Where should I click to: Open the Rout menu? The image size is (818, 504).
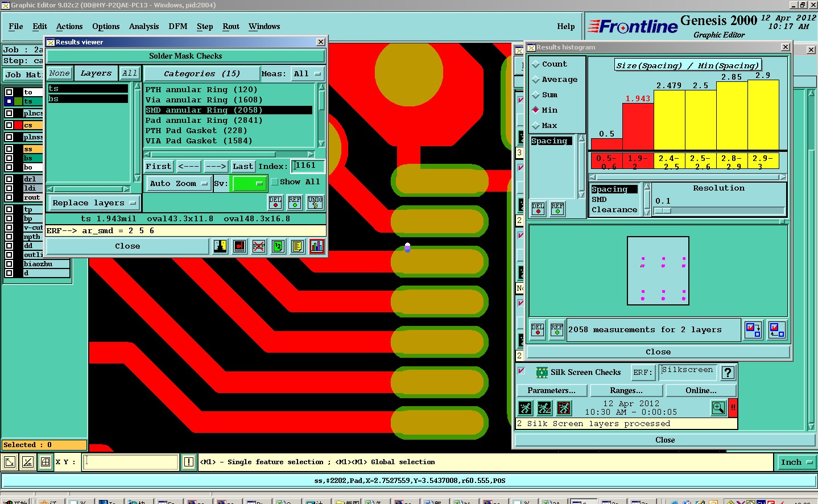[231, 26]
